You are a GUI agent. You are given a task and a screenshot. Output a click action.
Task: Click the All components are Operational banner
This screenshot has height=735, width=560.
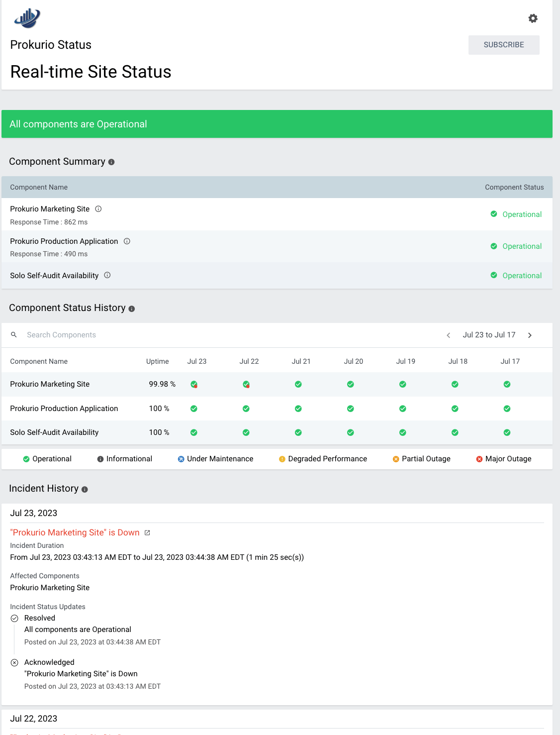(277, 124)
